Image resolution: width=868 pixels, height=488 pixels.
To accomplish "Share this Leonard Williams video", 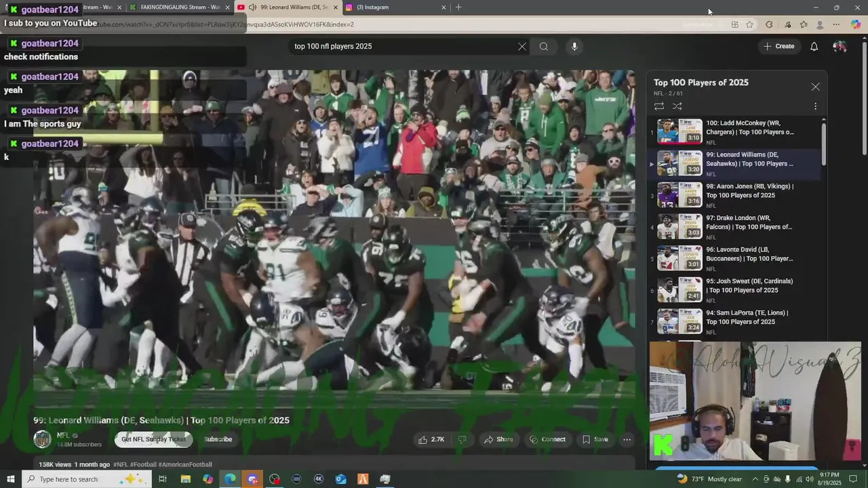I will point(498,439).
